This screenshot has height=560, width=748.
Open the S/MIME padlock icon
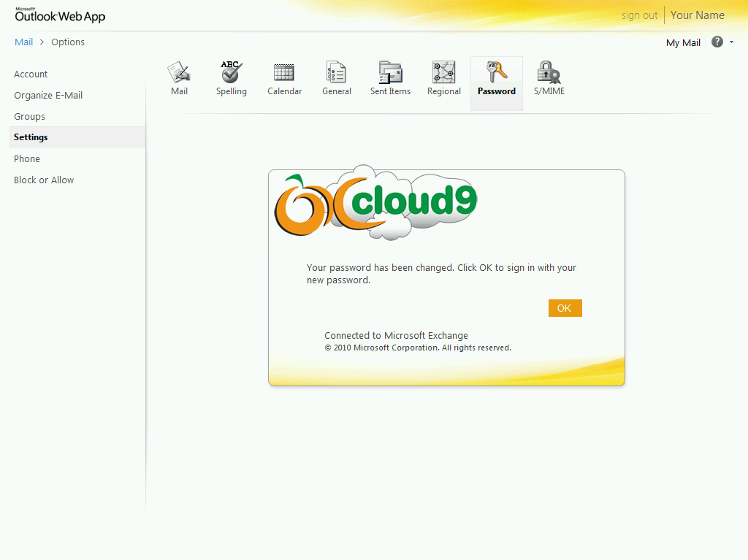pos(549,72)
